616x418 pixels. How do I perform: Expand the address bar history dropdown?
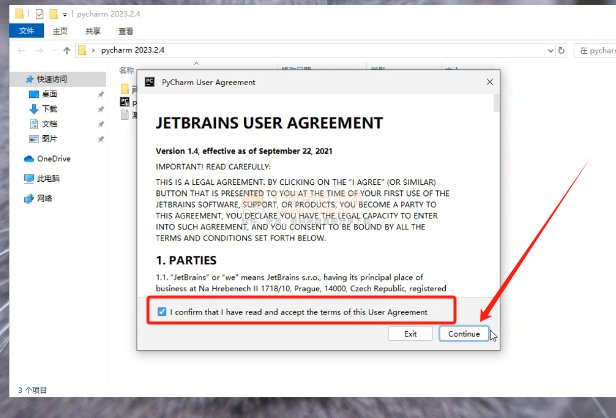(550, 51)
